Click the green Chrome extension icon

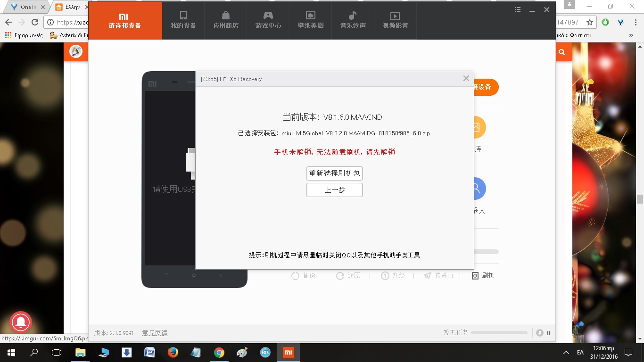pos(605,22)
